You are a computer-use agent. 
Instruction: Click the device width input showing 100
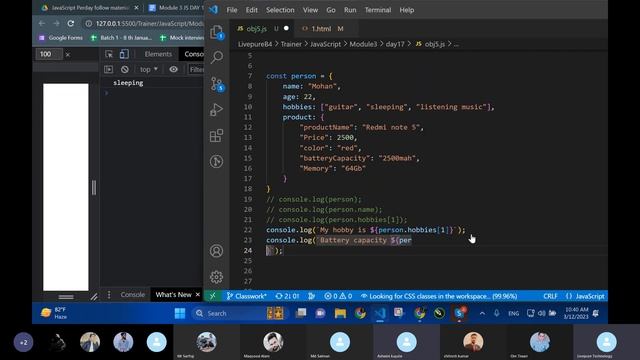[49, 54]
